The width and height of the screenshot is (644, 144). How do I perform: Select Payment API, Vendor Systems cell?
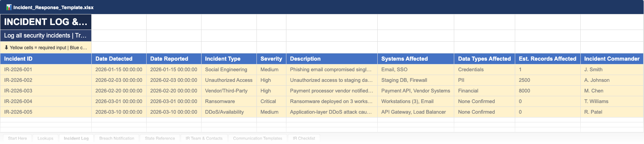[x=416, y=91]
